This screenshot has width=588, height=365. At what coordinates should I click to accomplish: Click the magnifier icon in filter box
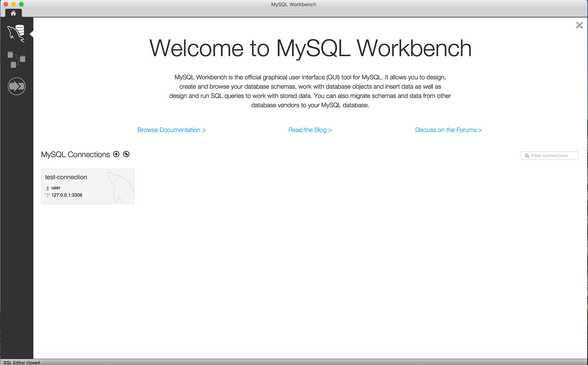[527, 156]
